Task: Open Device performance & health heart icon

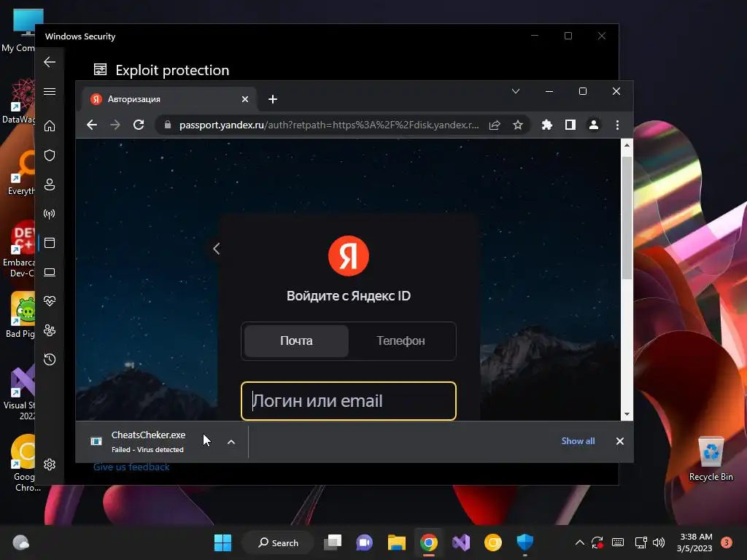Action: click(50, 301)
